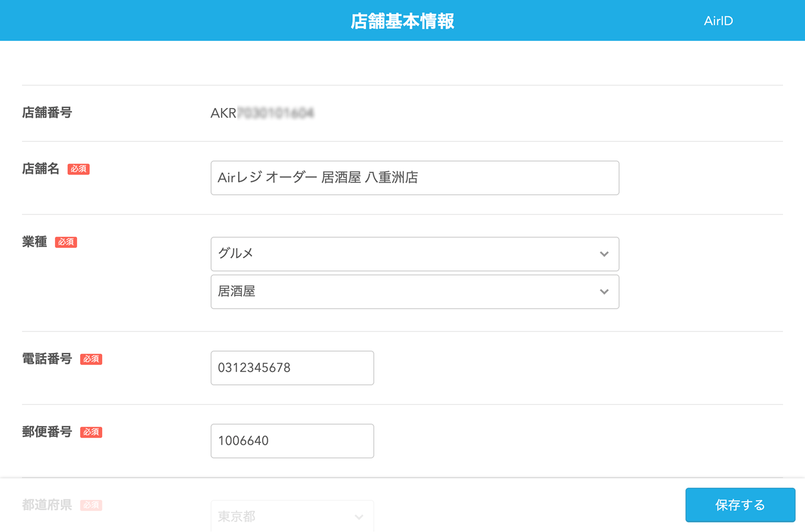
Task: Click the 必須 badge beside 郵便番号
Action: [x=91, y=432]
